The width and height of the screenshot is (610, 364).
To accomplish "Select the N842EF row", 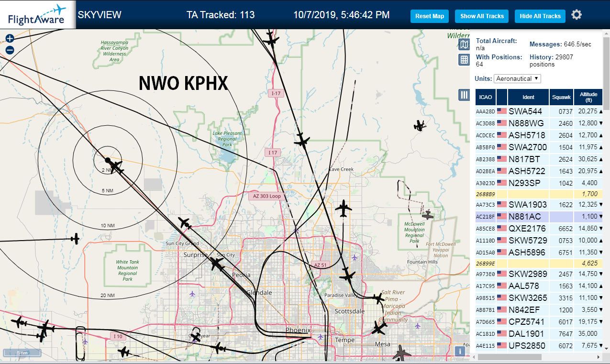I will click(x=539, y=310).
